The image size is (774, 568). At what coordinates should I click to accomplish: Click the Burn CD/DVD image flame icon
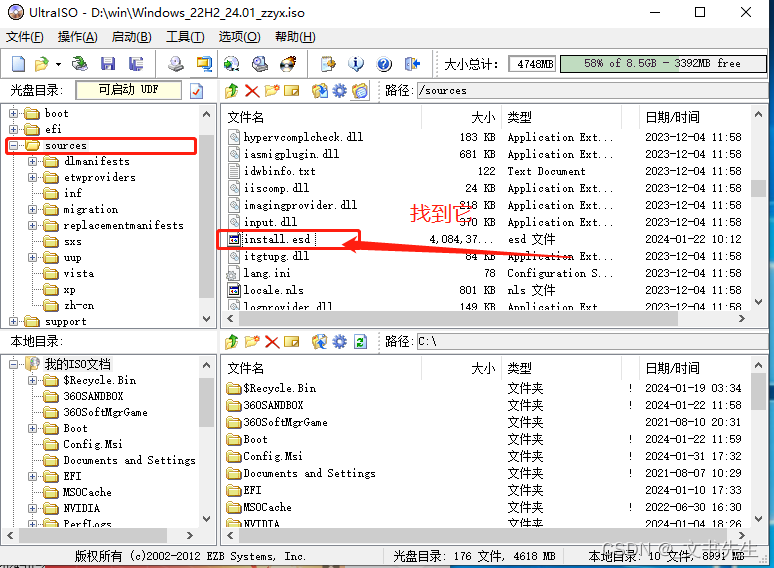[x=288, y=64]
